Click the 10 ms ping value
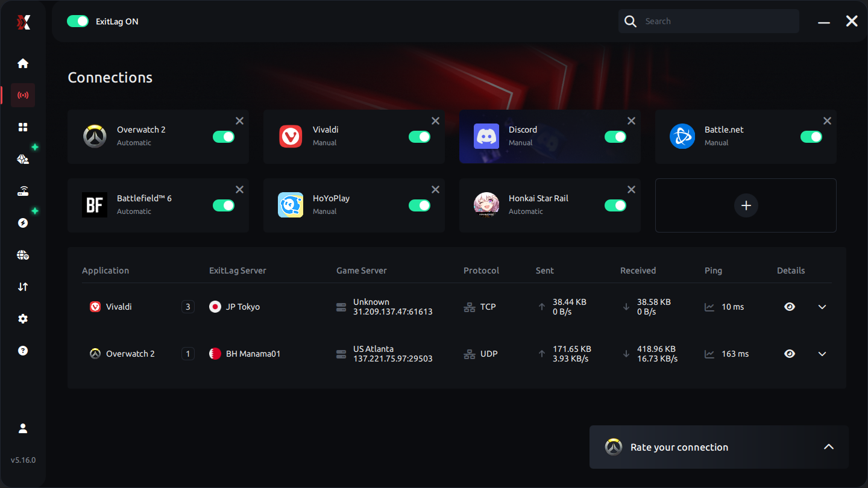The image size is (868, 488). 733,307
